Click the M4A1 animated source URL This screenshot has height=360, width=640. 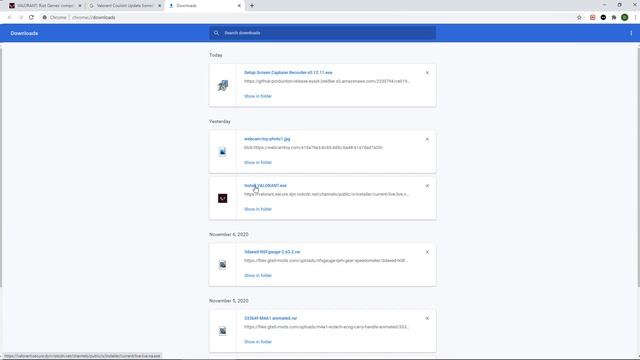click(327, 327)
